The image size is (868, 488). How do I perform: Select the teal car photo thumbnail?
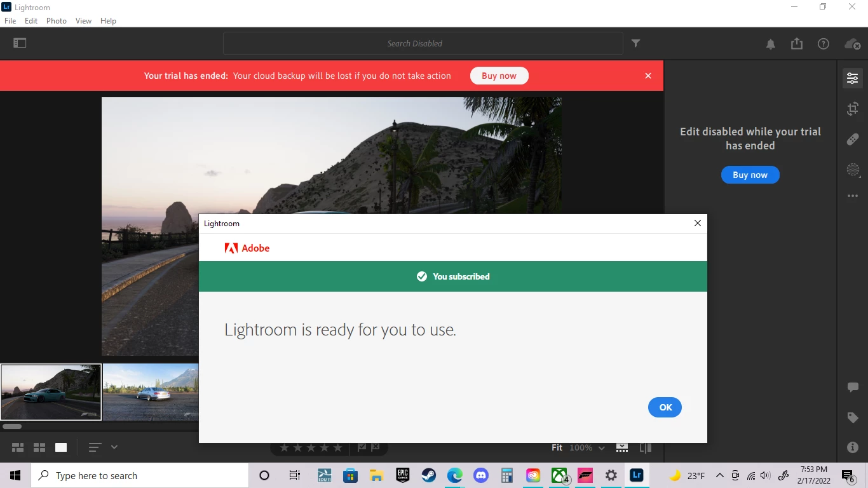coord(51,392)
